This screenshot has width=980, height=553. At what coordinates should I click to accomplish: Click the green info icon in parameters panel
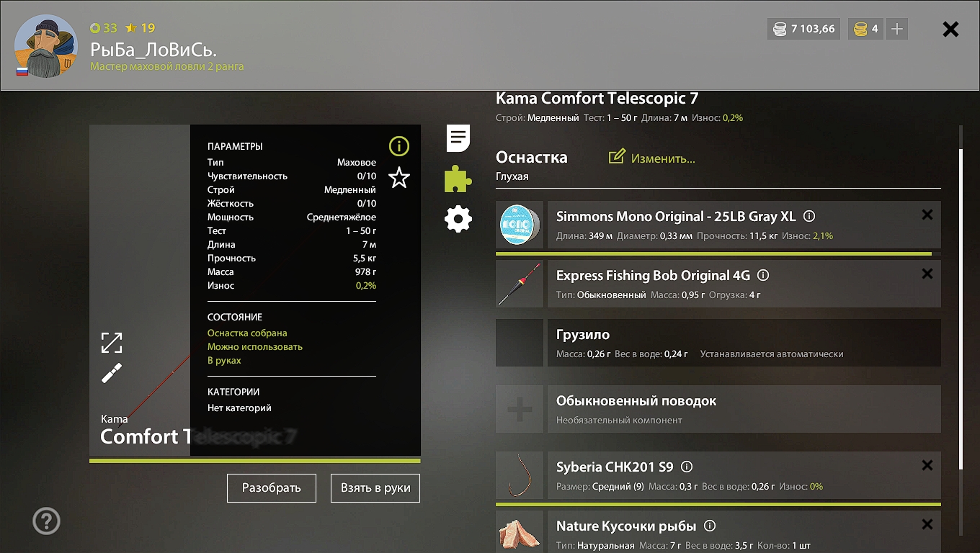(398, 147)
